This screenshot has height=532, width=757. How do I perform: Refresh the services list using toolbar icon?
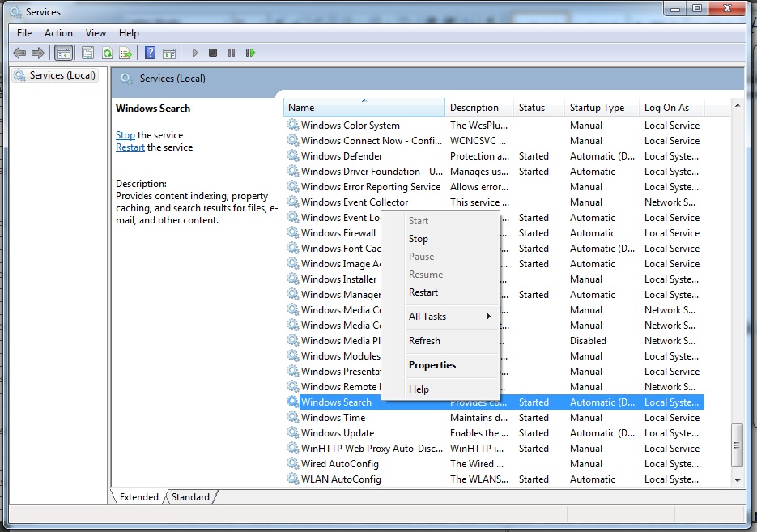point(106,52)
